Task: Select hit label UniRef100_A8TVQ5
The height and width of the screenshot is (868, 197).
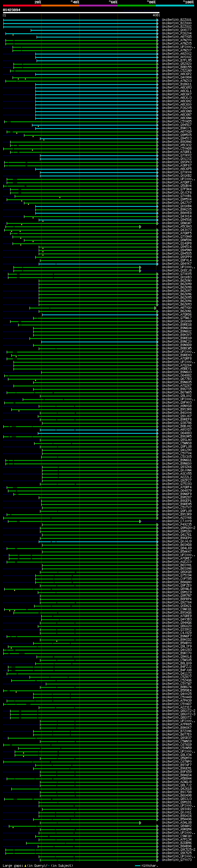Action: (x=176, y=37)
